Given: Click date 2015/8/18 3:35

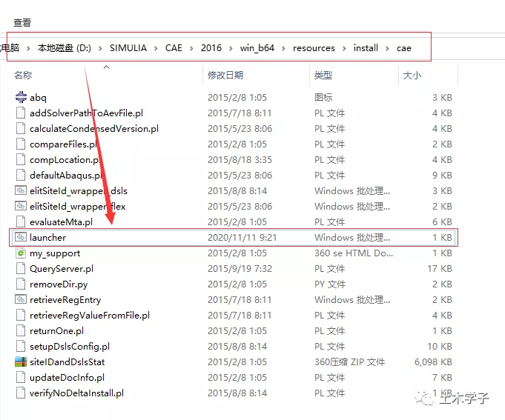Looking at the screenshot, I should coord(240,160).
